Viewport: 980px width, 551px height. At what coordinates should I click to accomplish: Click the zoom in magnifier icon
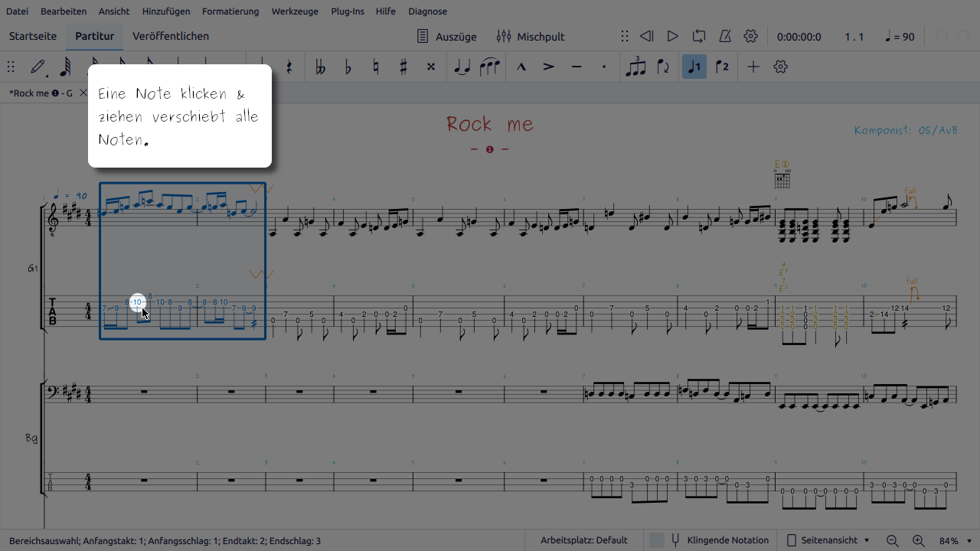[918, 540]
